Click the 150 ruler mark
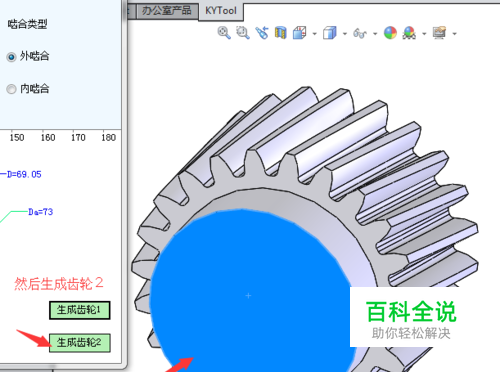The image size is (500, 372). pyautogui.click(x=17, y=137)
